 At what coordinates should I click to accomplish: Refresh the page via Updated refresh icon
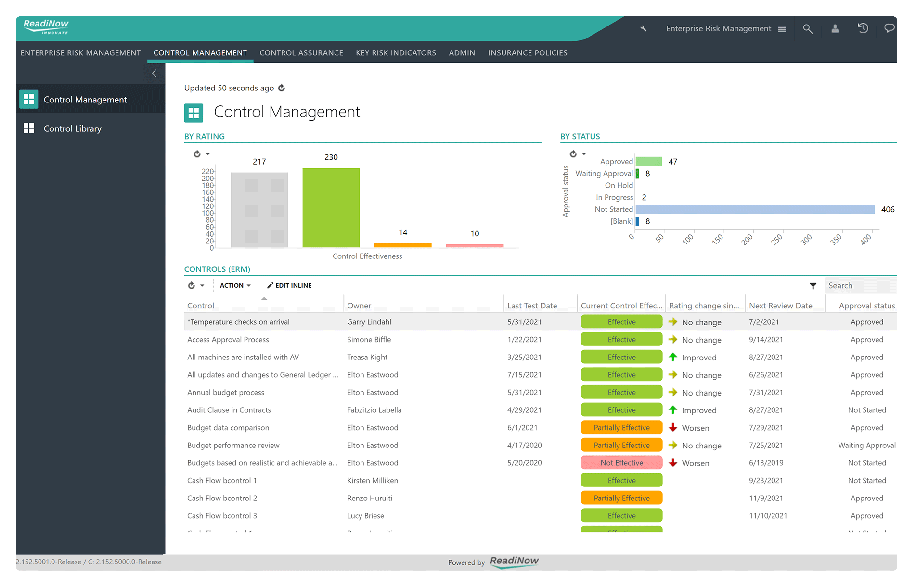pyautogui.click(x=282, y=88)
